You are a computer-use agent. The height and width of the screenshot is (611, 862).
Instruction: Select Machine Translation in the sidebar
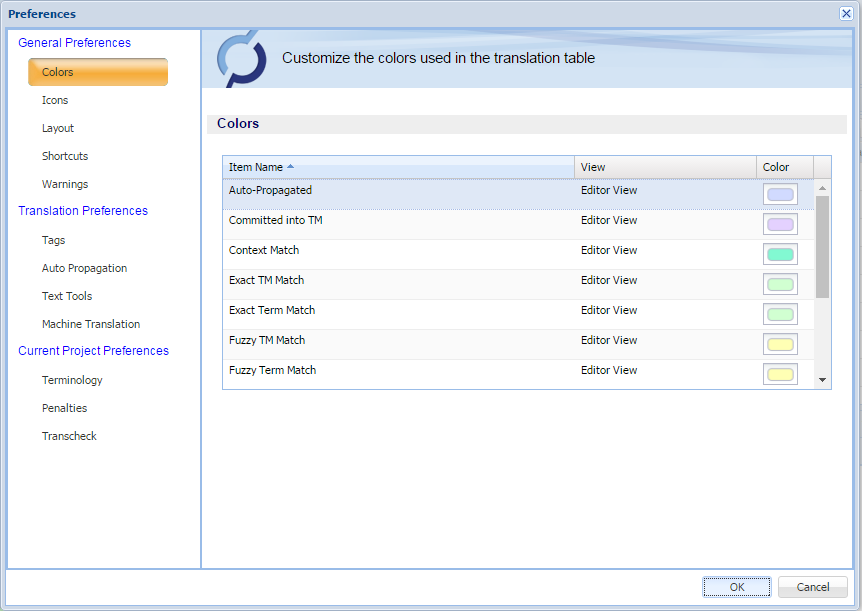point(91,324)
